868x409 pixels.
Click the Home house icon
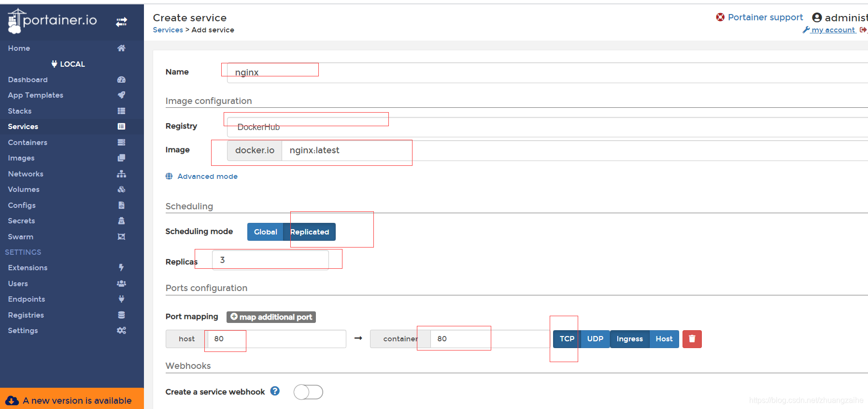121,48
